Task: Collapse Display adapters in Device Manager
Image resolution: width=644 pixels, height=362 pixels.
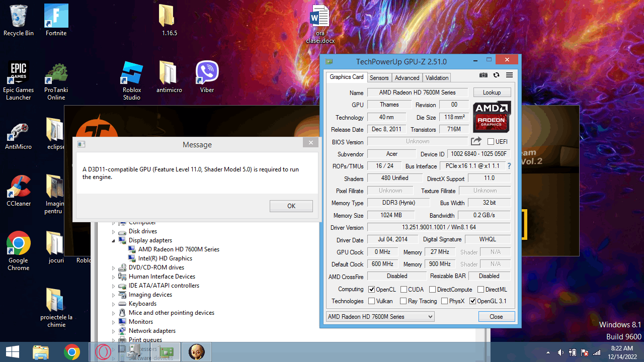Action: [114, 241]
